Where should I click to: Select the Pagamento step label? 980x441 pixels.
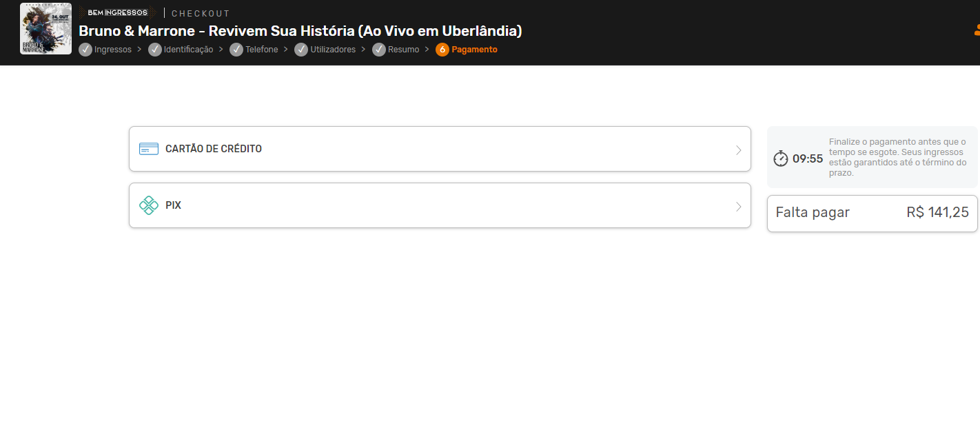click(x=474, y=50)
